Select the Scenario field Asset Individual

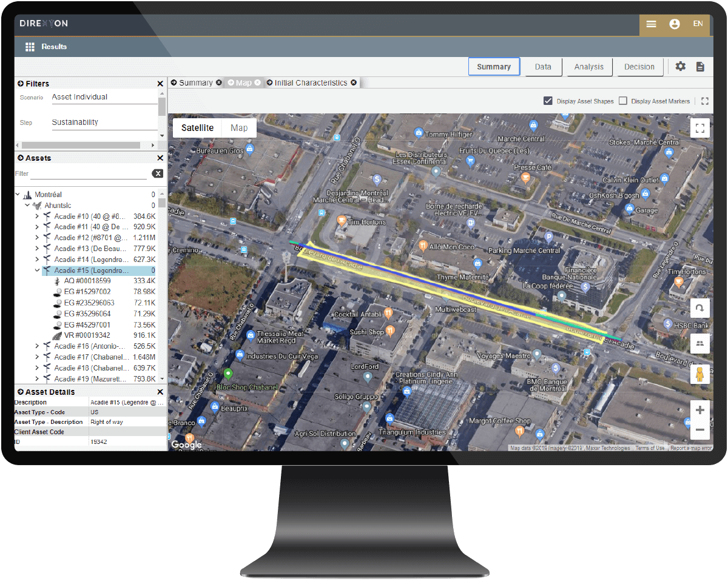click(x=104, y=97)
